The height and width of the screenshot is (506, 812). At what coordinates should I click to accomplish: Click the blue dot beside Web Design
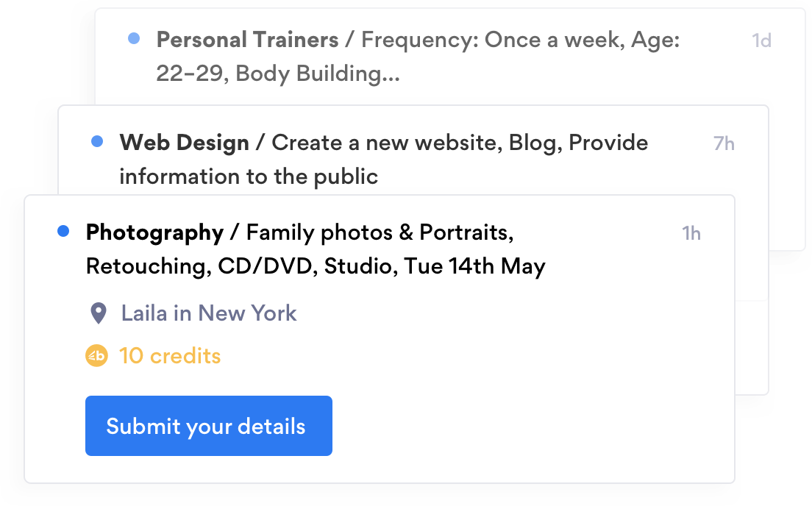tap(97, 141)
